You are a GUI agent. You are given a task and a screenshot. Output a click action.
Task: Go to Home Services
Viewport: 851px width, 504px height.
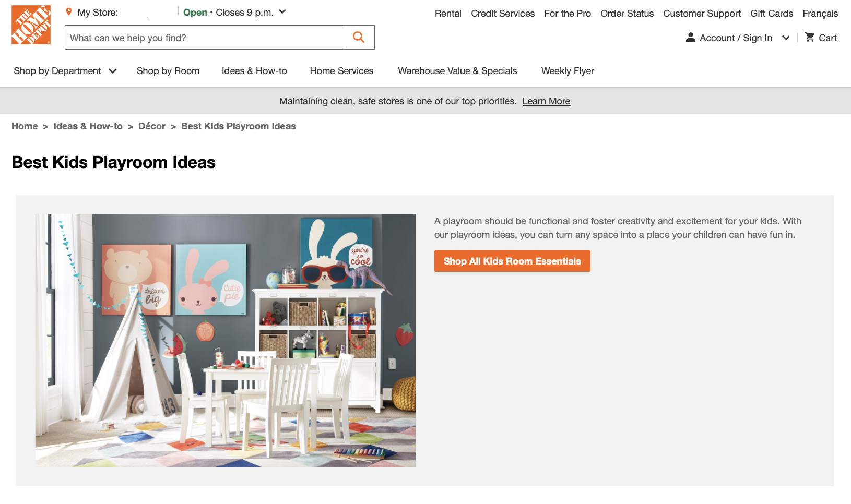coord(341,71)
